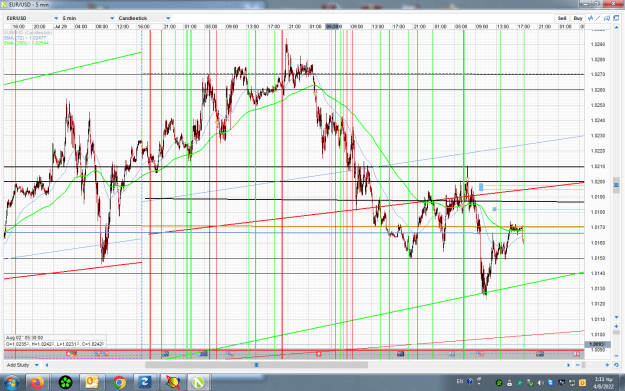
Task: Click the 1.0093 current price tag
Action: pyautogui.click(x=596, y=344)
